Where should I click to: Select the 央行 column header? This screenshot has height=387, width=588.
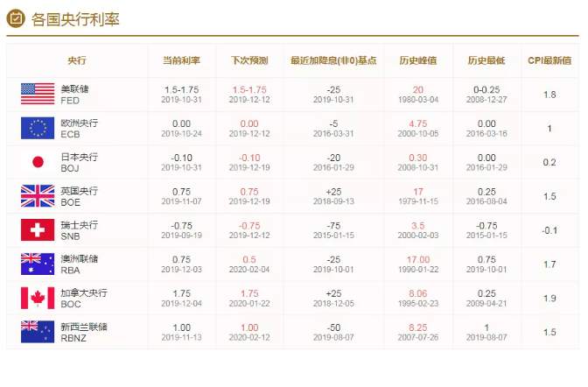point(77,60)
